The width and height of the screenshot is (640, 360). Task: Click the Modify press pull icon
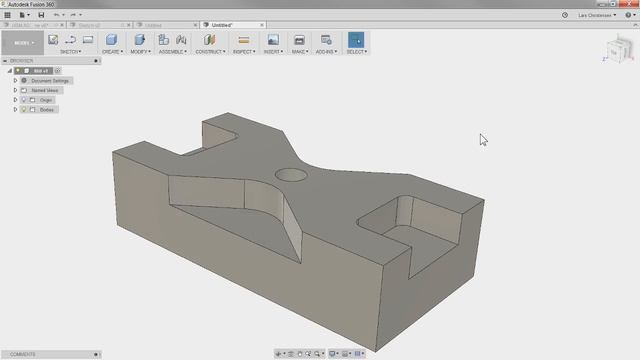140,40
